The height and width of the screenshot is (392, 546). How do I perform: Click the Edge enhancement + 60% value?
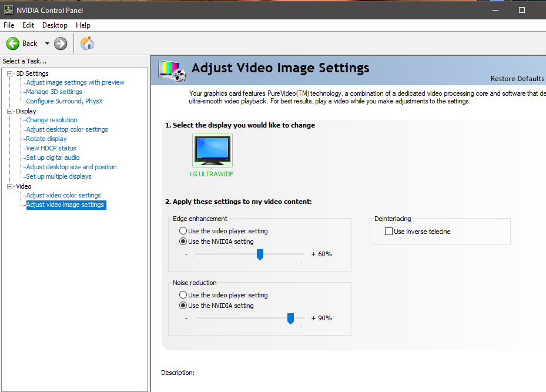pos(321,254)
